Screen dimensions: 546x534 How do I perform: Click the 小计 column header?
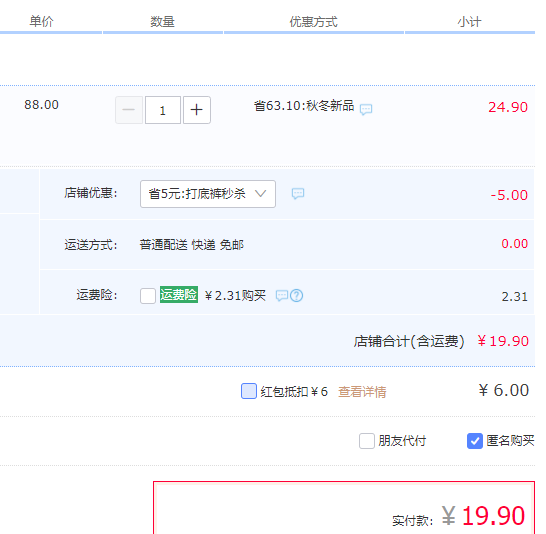(x=469, y=22)
